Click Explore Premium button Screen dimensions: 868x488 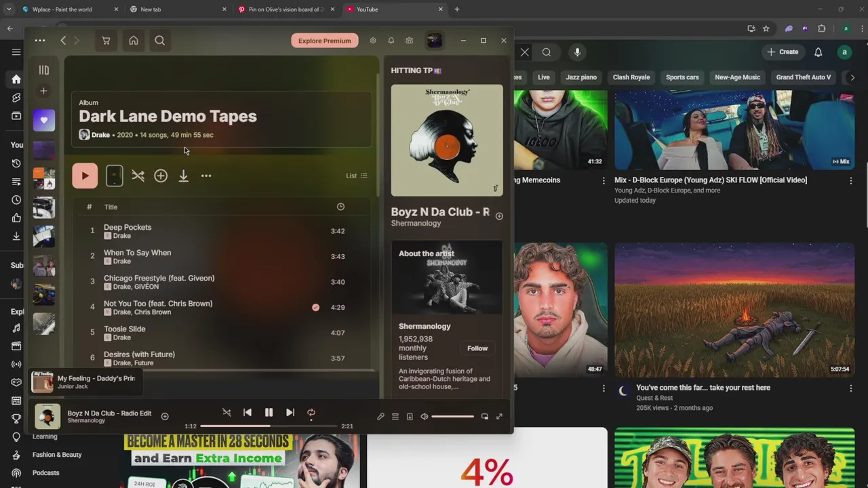tap(325, 41)
